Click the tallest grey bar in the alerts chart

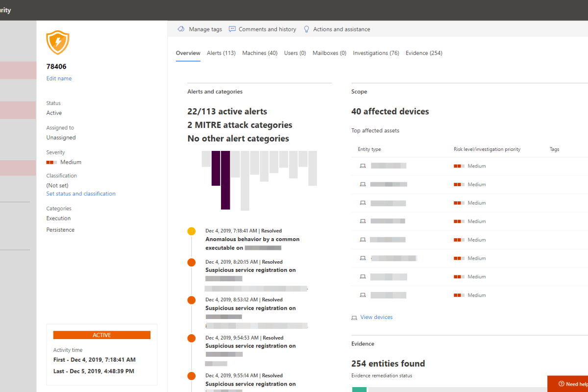pyautogui.click(x=245, y=181)
